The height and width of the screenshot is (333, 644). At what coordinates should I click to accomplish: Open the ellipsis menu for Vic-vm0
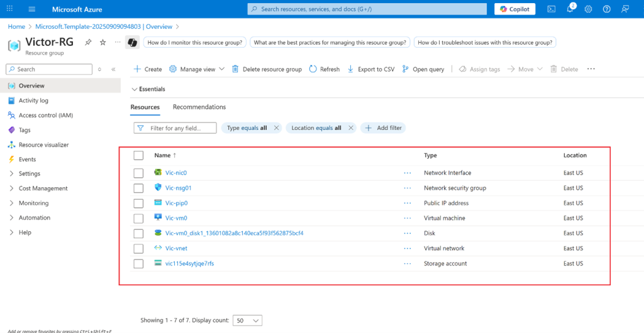tap(408, 218)
